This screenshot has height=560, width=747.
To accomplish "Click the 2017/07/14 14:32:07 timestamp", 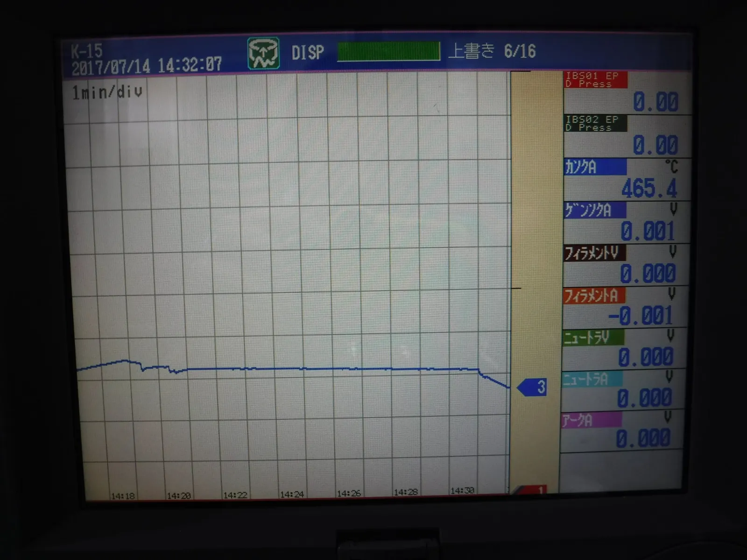I will [x=147, y=66].
